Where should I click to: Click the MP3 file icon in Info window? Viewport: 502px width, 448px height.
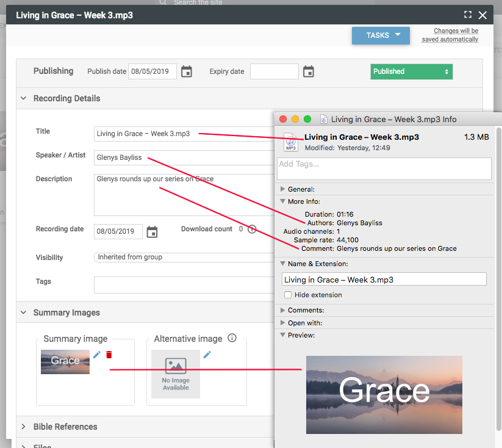[291, 142]
